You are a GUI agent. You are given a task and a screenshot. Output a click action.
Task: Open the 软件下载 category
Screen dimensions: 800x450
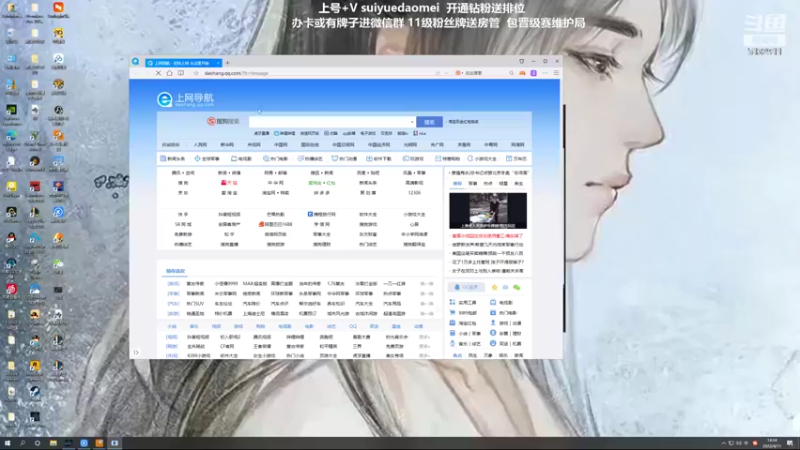[379, 159]
